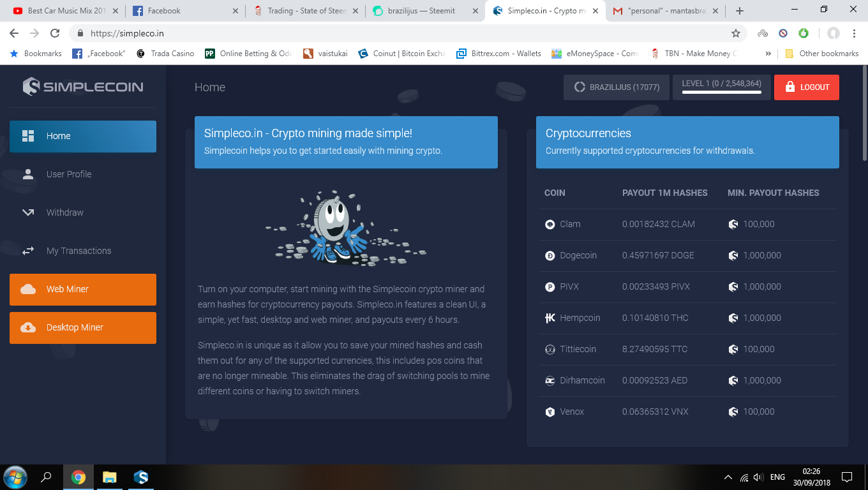Click the Simplecoin logo
The height and width of the screenshot is (490, 868).
tap(83, 87)
